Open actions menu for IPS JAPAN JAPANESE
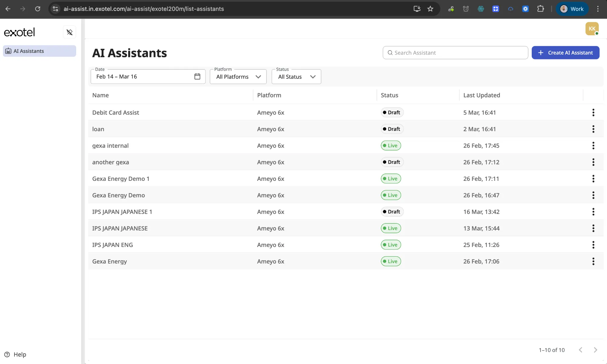 coord(593,228)
